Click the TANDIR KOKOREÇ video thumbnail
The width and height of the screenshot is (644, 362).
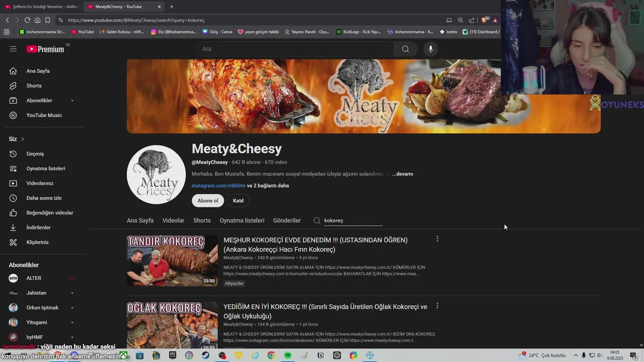pos(172,260)
